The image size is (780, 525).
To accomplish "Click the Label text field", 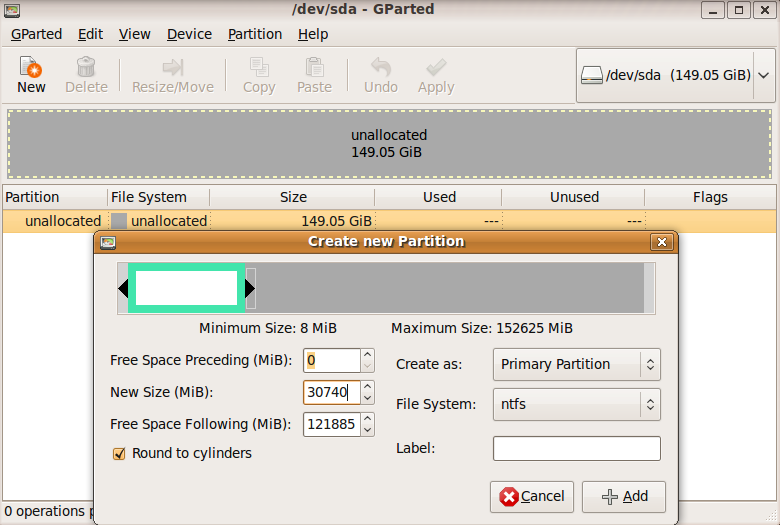I will 577,449.
